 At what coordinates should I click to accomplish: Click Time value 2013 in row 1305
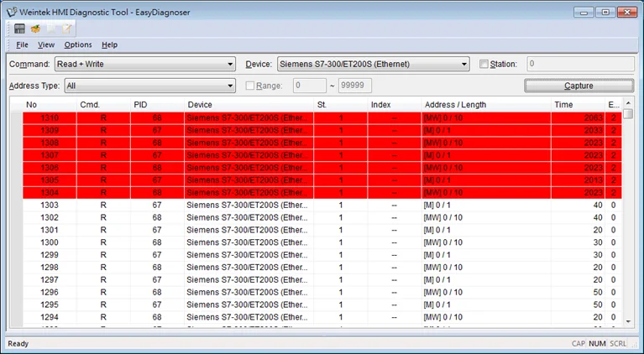(x=594, y=180)
